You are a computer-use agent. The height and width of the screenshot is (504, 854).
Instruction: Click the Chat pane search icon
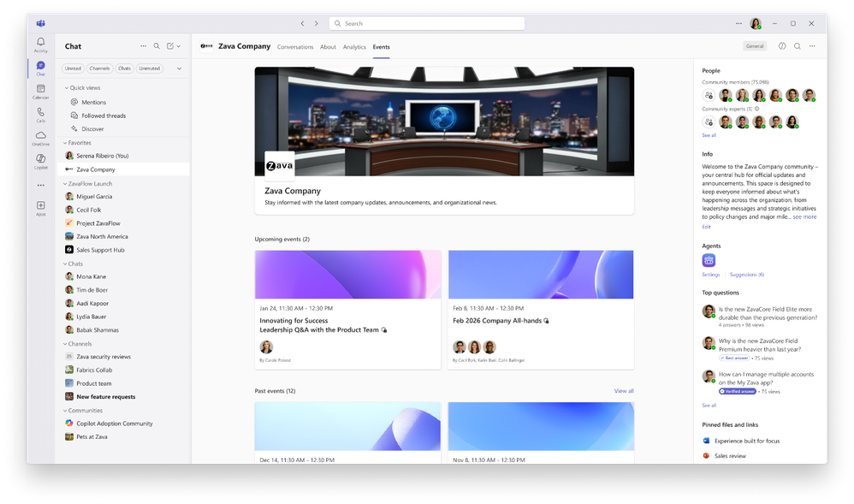[x=157, y=46]
